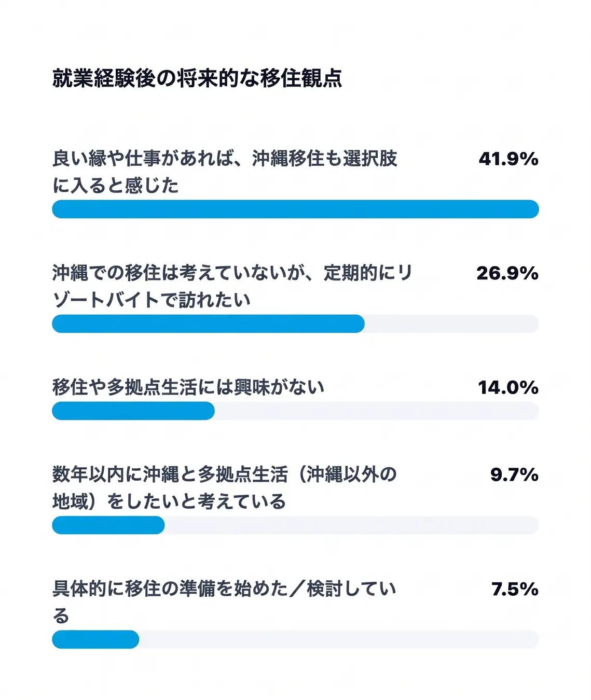Click the label 移住や多拠点生活には興味がない
This screenshot has width=591, height=700.
coord(188,387)
